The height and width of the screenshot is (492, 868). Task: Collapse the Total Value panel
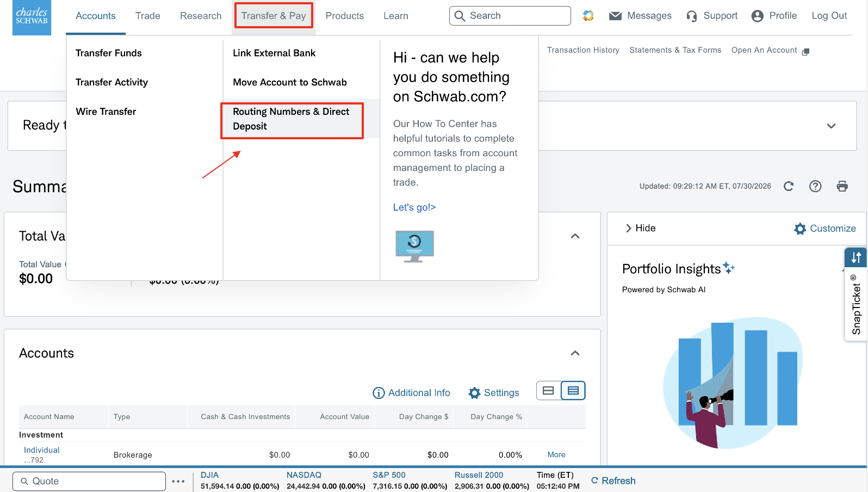(575, 236)
